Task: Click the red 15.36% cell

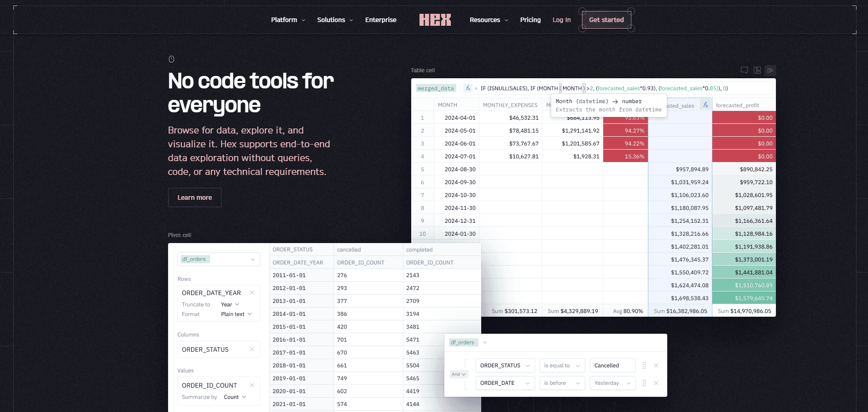Action: 626,157
